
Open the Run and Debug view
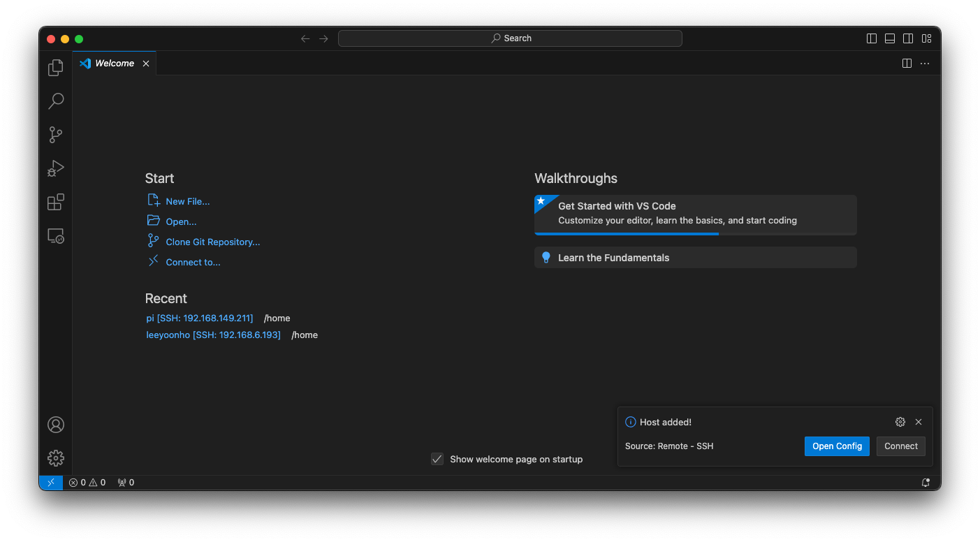tap(56, 168)
